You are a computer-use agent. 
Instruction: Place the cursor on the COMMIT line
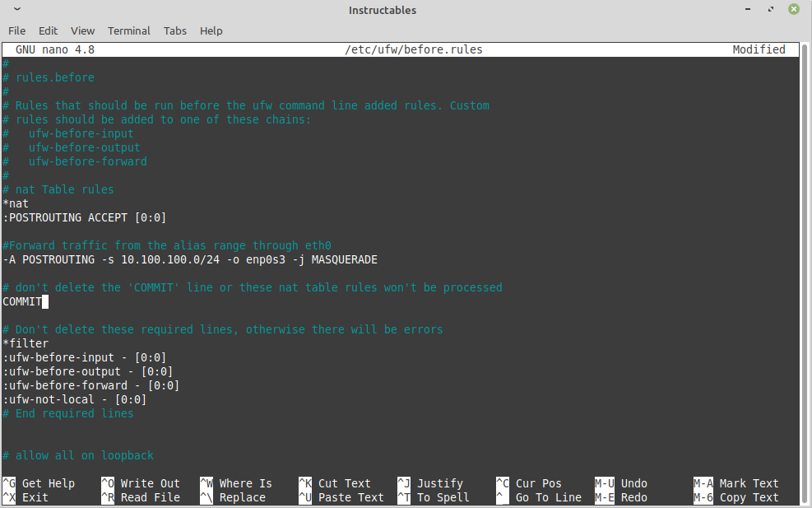[x=23, y=301]
